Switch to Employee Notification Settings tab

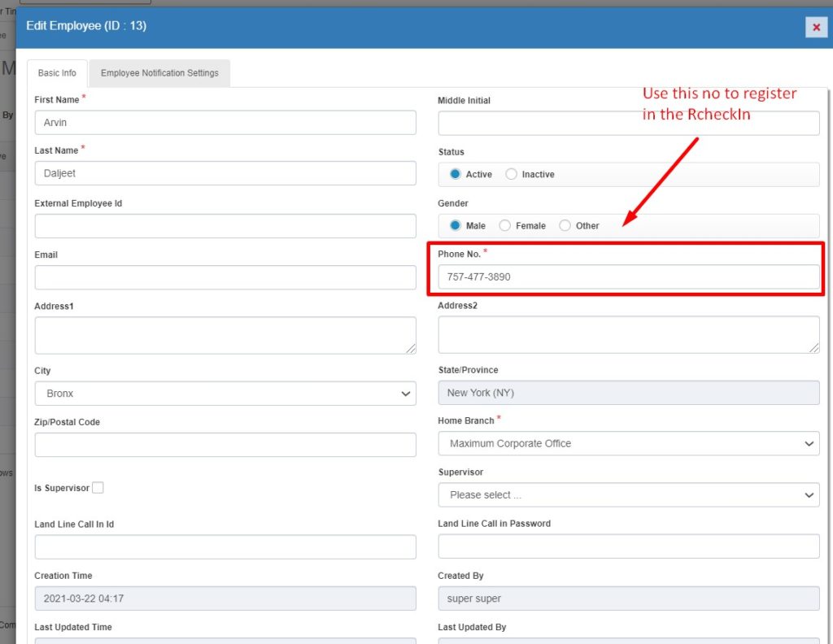159,73
